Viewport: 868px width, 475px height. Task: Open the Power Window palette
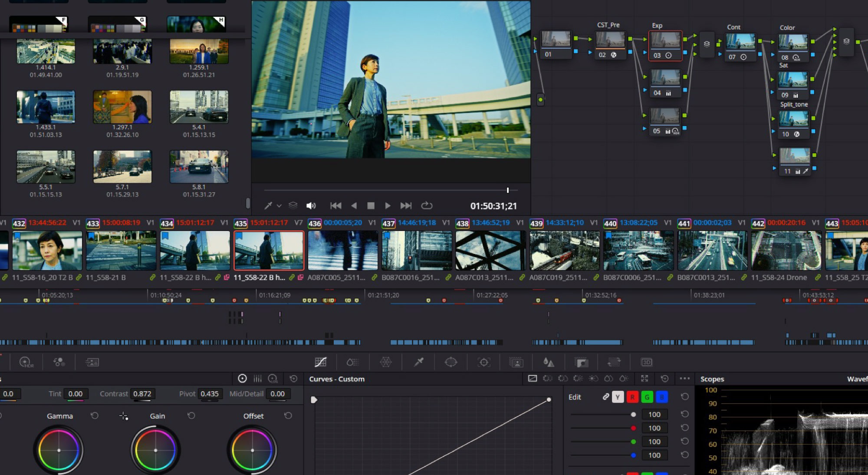pyautogui.click(x=451, y=362)
